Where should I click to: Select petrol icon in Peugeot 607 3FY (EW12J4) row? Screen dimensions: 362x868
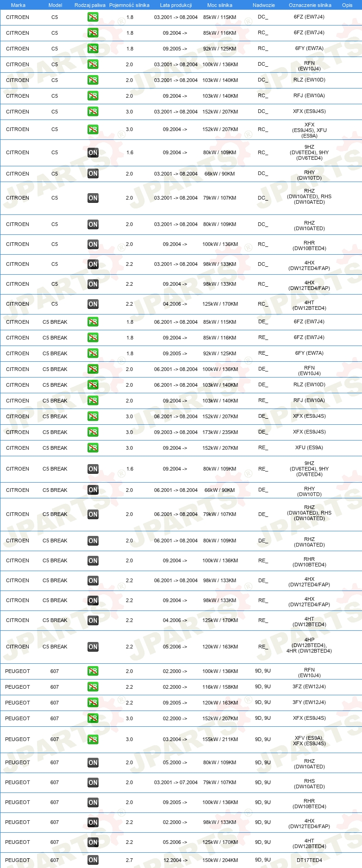coord(93,703)
